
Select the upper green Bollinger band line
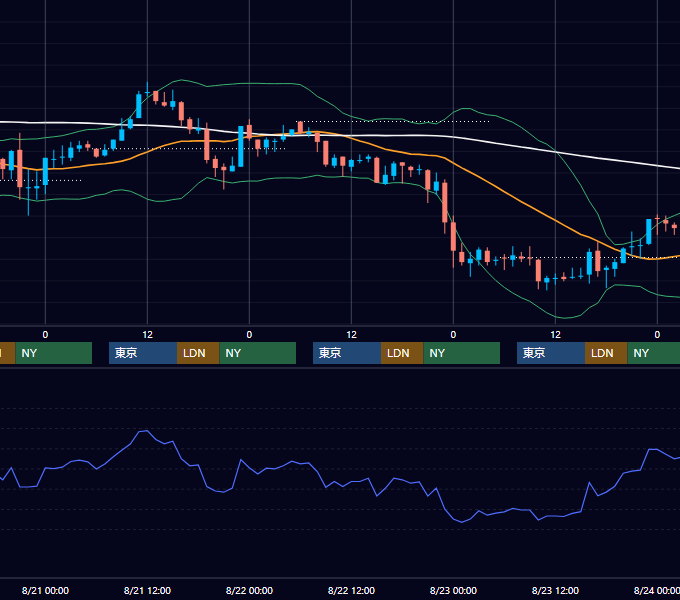(x=330, y=104)
